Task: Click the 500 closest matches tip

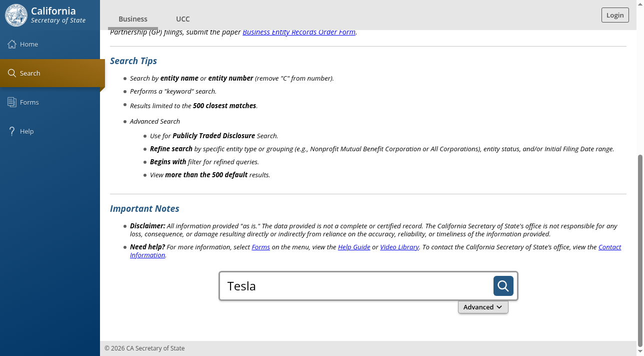Action: 194,106
